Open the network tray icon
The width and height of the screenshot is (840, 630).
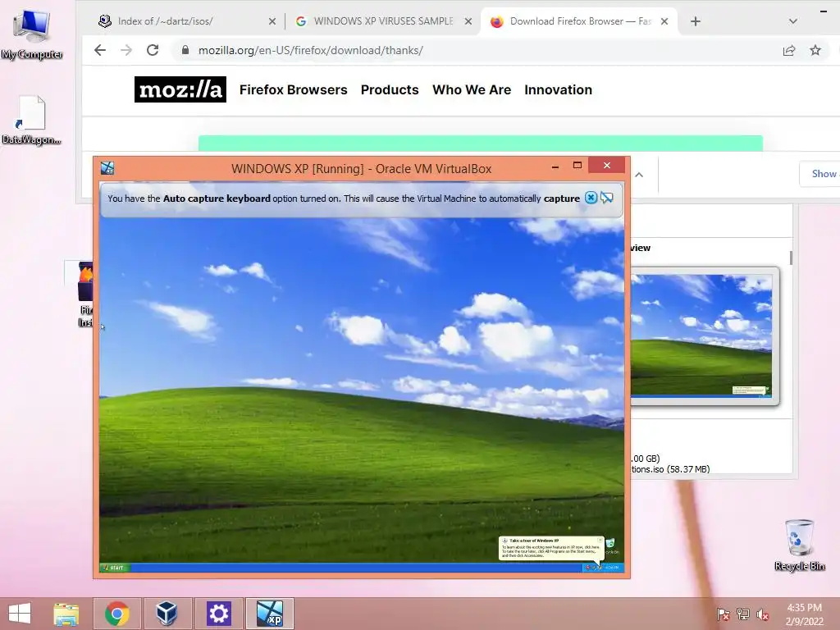(743, 614)
